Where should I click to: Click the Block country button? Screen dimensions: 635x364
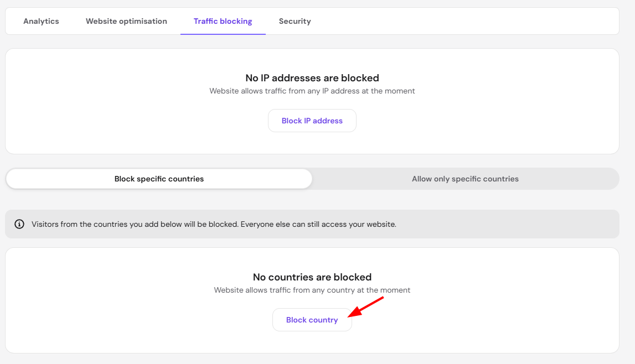[312, 320]
